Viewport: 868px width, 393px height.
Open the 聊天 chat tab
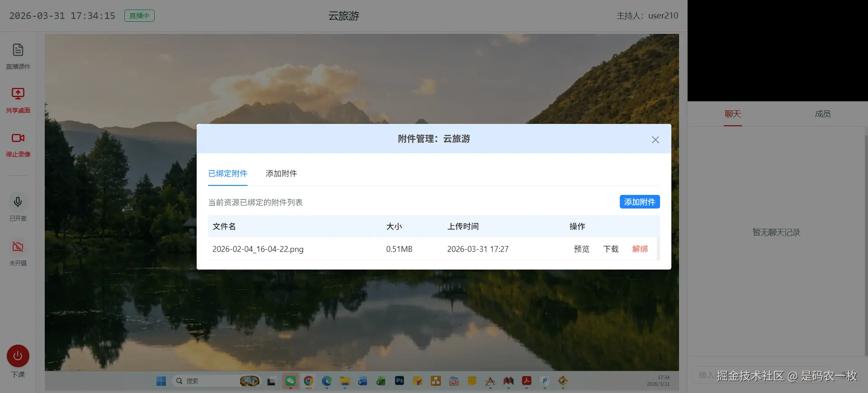(733, 114)
